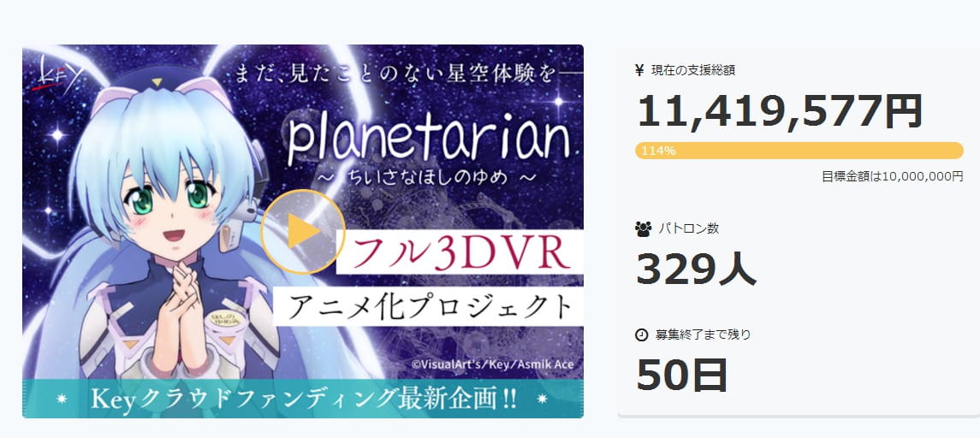Click the 募集終了まで残り label

704,334
